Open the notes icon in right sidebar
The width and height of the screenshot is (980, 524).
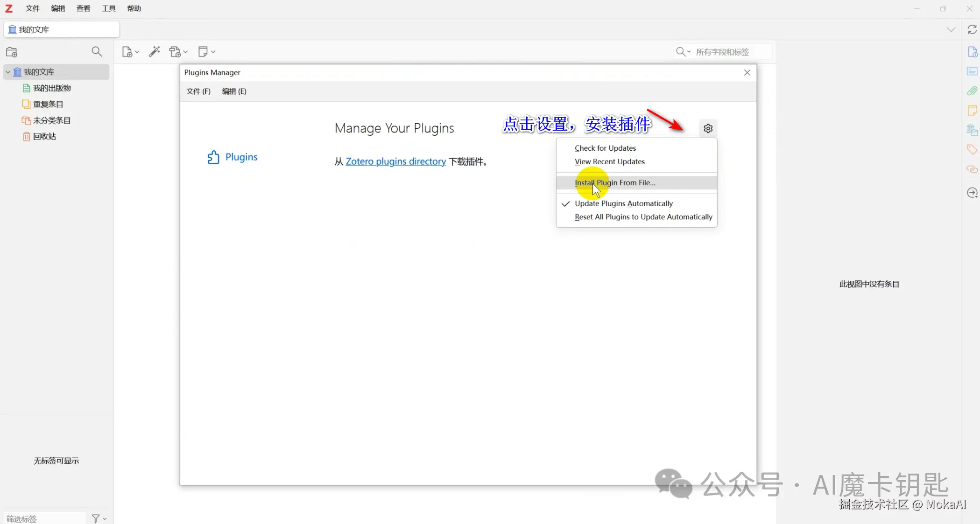[972, 111]
